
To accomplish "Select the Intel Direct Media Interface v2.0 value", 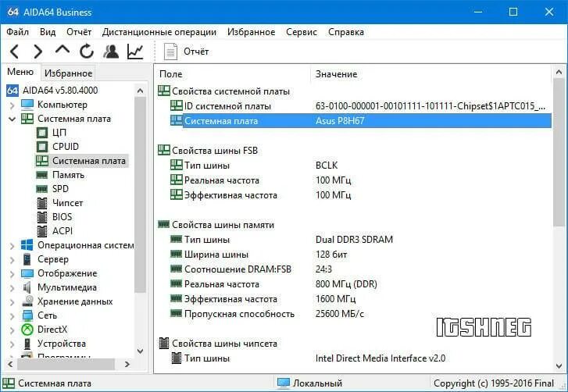I will tap(380, 358).
